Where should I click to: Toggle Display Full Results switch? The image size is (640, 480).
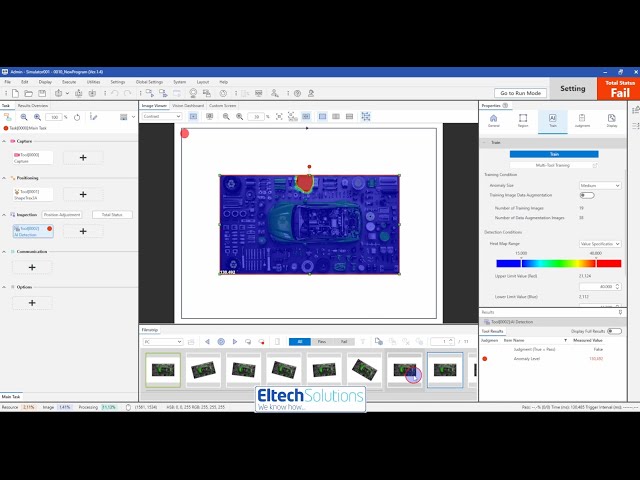click(x=613, y=331)
